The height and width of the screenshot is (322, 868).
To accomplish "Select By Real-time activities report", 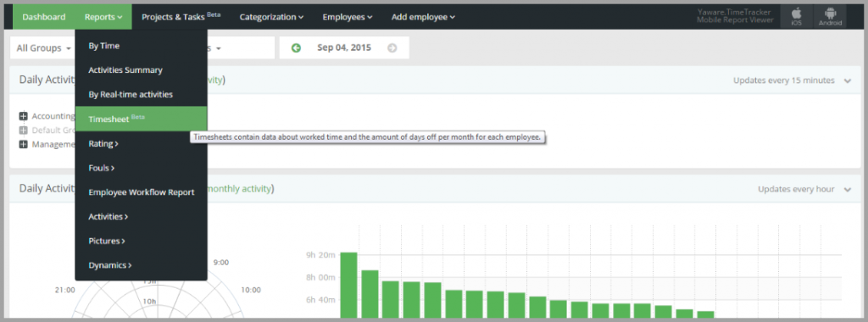I will (x=142, y=95).
